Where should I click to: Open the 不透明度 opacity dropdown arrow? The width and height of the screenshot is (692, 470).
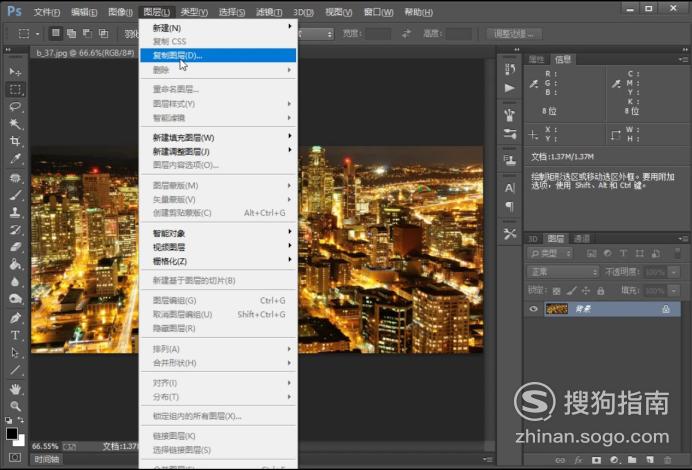click(x=674, y=272)
